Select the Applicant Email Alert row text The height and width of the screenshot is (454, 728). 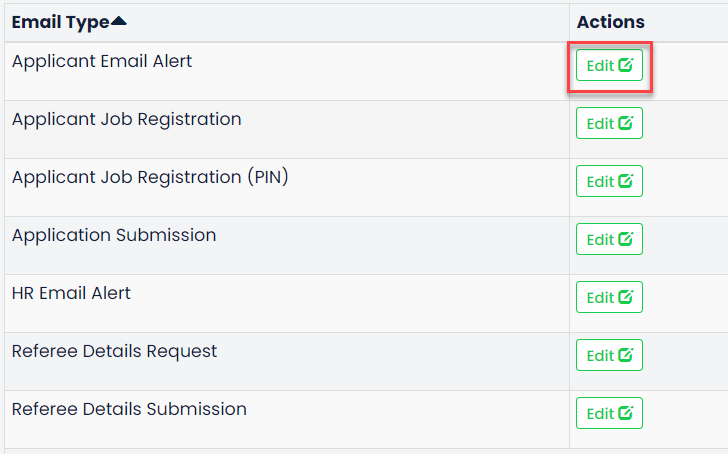(102, 61)
